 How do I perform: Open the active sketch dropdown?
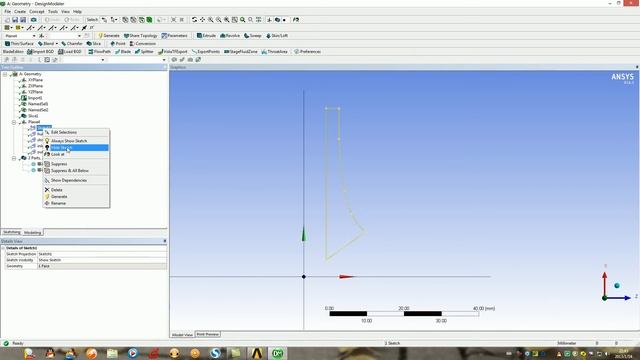(x=63, y=36)
